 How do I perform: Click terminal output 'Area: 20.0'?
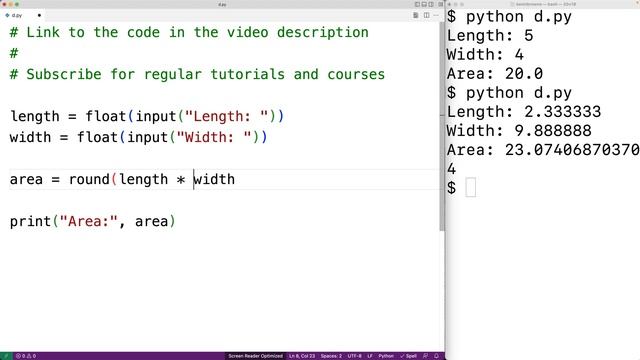pyautogui.click(x=495, y=74)
